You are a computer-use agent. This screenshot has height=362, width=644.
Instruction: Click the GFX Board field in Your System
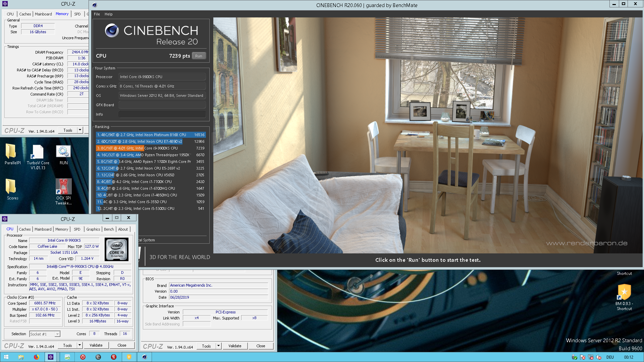[162, 105]
